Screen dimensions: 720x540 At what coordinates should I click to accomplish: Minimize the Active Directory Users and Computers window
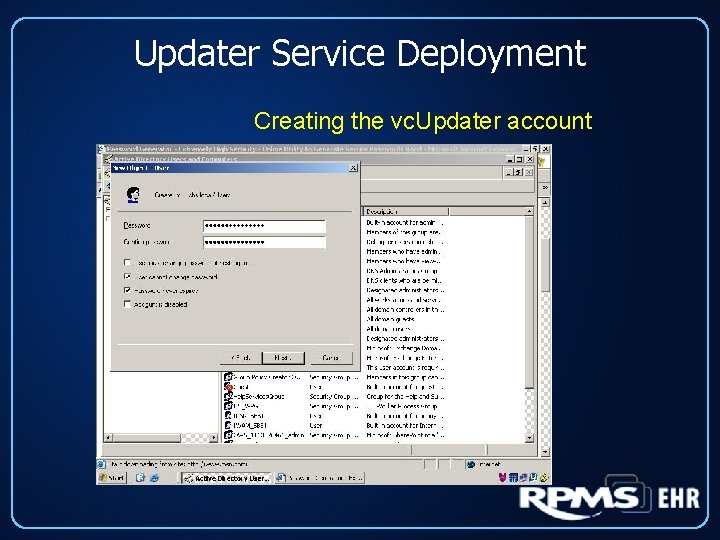(510, 159)
